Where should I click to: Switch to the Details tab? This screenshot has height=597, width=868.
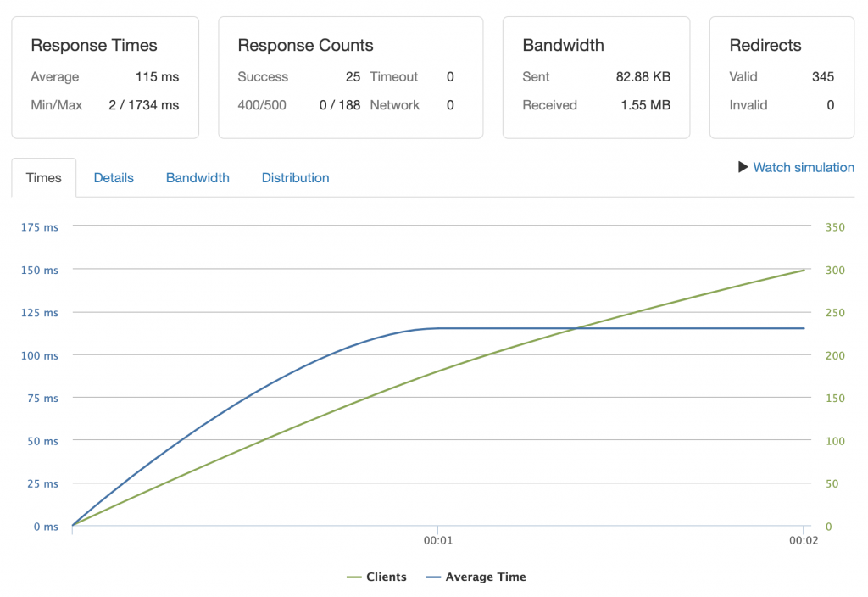tap(114, 178)
